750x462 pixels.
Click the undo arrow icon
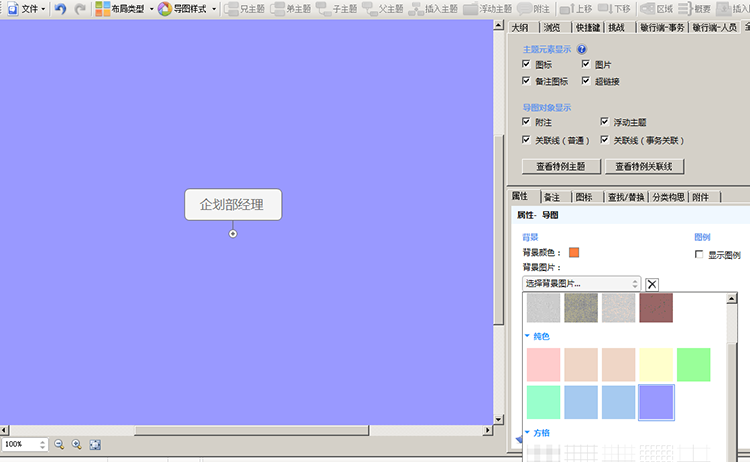coord(60,8)
